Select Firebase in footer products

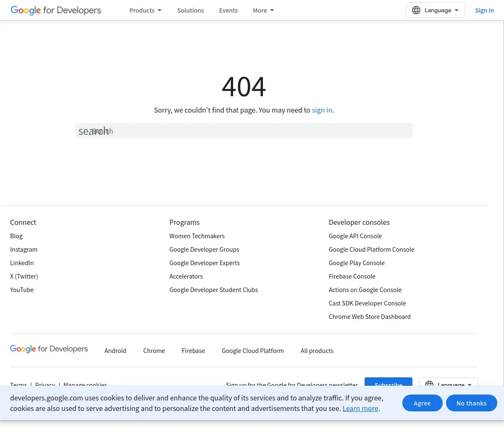point(193,351)
